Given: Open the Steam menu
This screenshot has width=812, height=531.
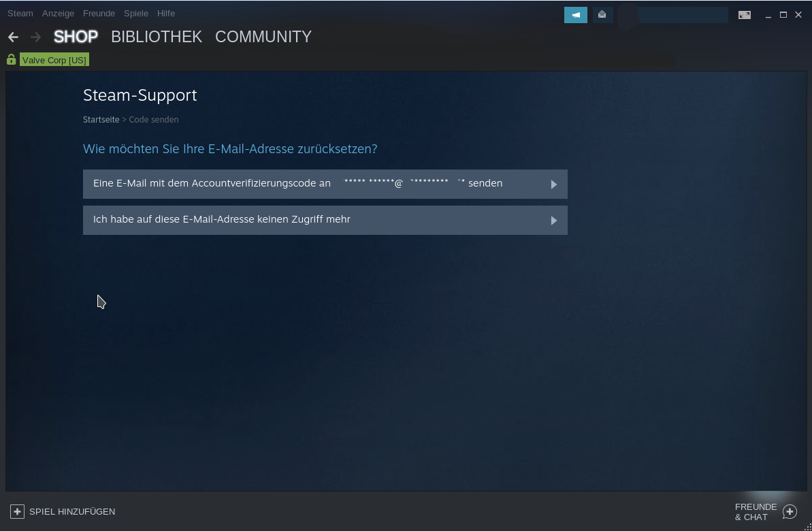Looking at the screenshot, I should pyautogui.click(x=20, y=14).
